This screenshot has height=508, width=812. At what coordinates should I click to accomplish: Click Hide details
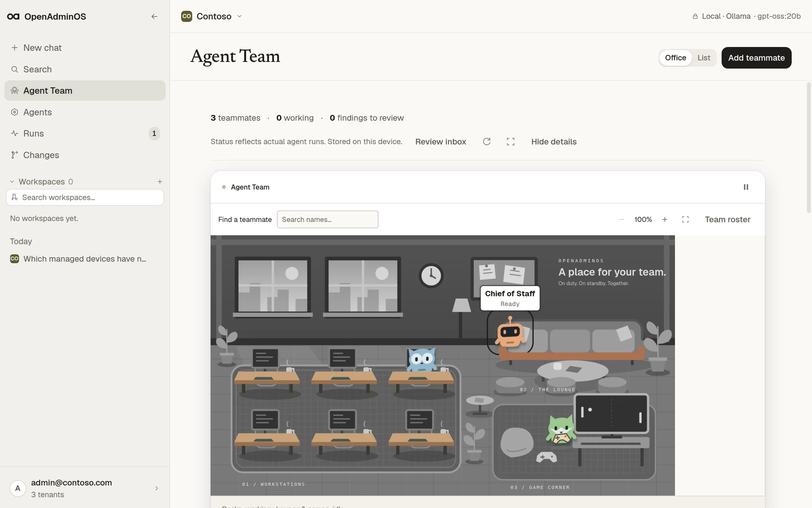553,142
